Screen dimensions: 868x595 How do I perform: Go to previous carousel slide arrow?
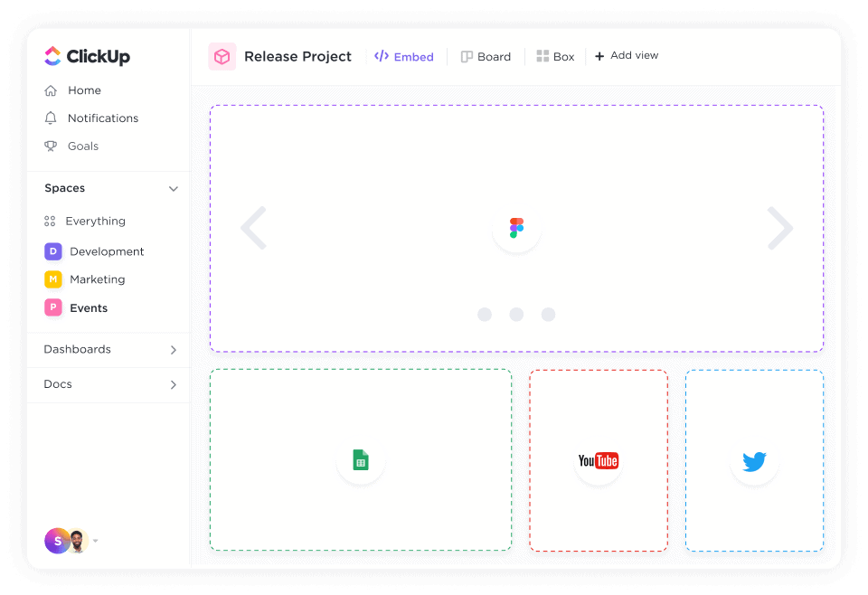click(254, 228)
